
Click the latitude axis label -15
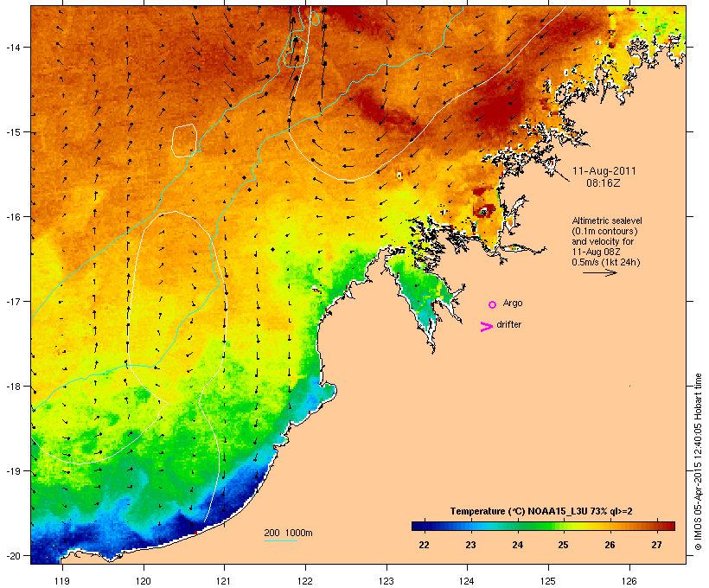[x=12, y=132]
